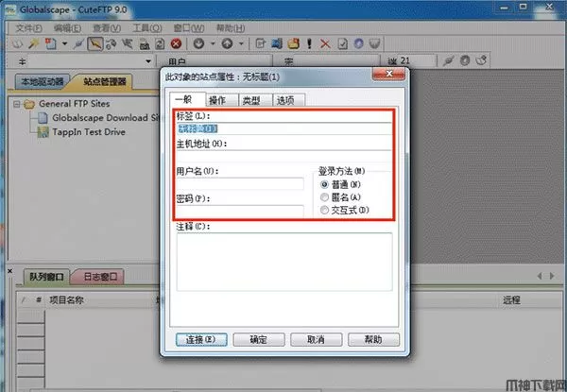This screenshot has height=392, width=567.
Task: Click the 用户名(U) input field
Action: [x=240, y=184]
